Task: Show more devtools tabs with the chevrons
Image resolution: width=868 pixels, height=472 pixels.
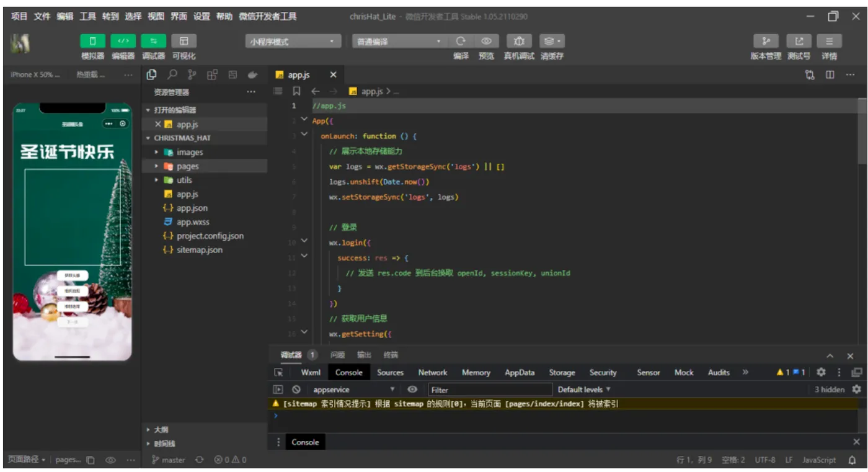Action: pyautogui.click(x=745, y=372)
